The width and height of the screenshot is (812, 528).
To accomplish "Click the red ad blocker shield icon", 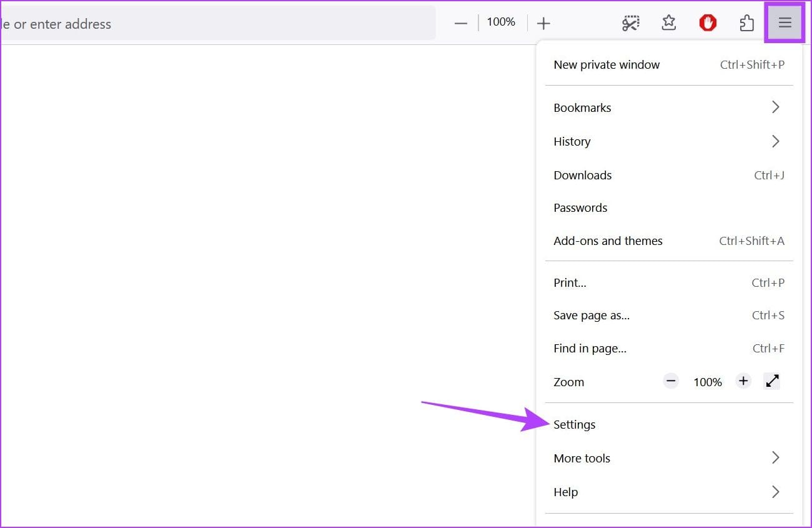I will coord(708,24).
